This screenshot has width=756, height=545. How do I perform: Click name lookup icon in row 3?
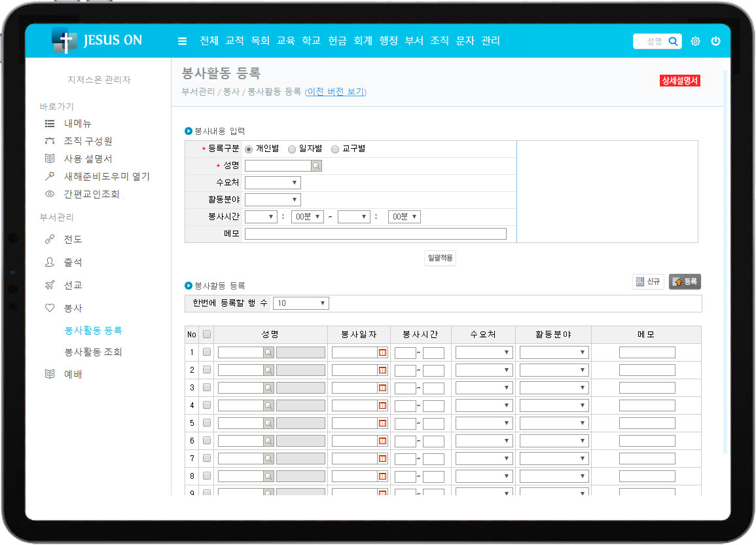tap(268, 388)
